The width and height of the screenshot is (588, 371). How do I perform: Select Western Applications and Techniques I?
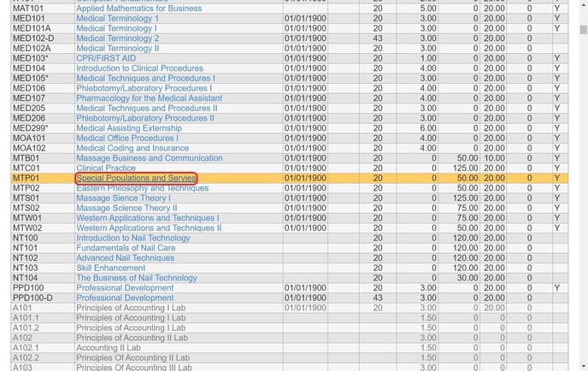pyautogui.click(x=147, y=218)
